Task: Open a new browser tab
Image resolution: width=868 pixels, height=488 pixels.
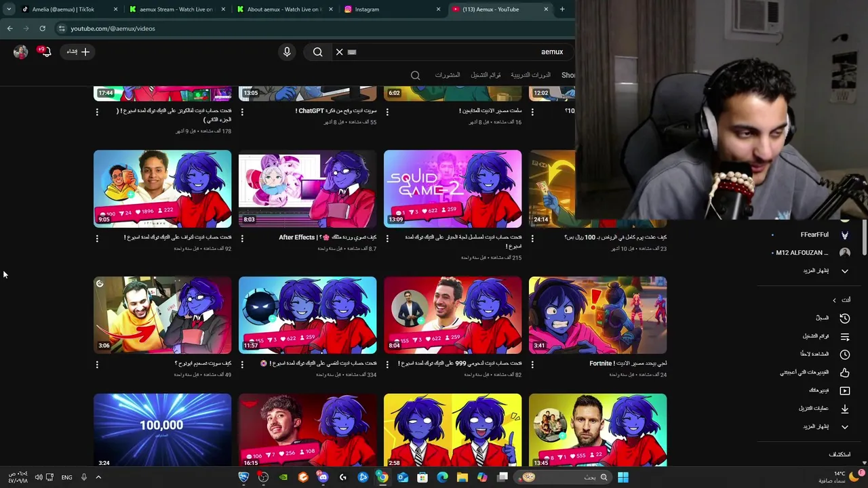Action: coord(562,9)
